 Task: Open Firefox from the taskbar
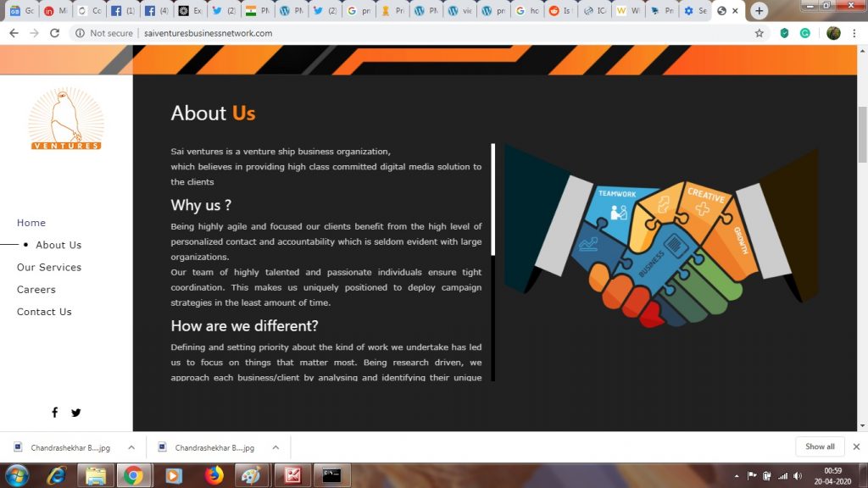click(214, 475)
